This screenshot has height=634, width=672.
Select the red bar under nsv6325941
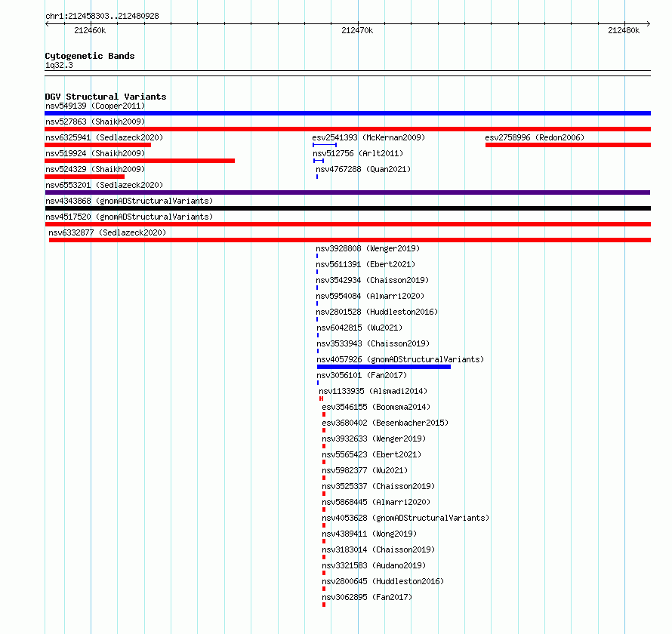[97, 145]
